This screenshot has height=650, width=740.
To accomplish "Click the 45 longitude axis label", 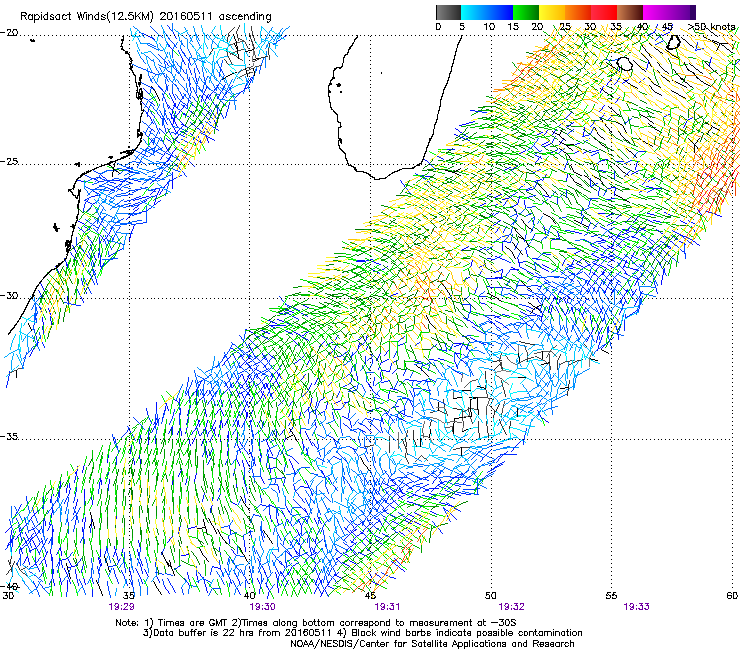I will coord(370,595).
